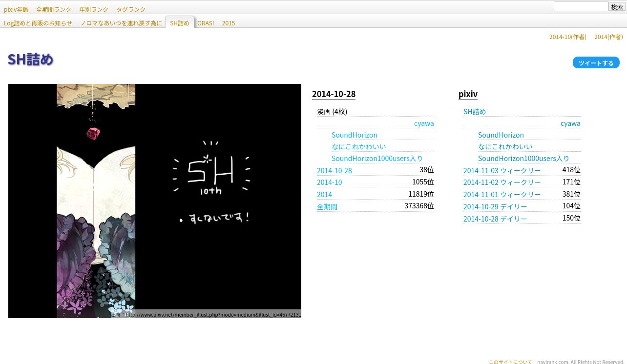Click the 171位 weekly rank value
Image resolution: width=627 pixels, height=364 pixels.
point(571,182)
